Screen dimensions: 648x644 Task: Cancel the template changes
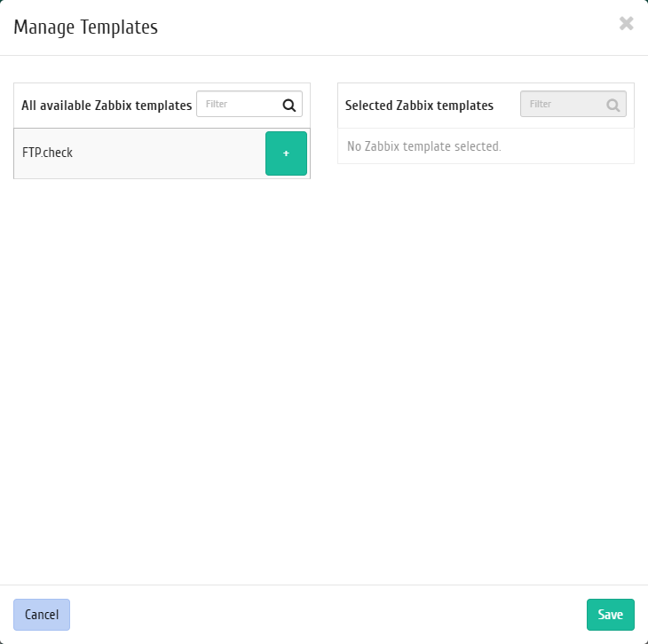pyautogui.click(x=42, y=615)
